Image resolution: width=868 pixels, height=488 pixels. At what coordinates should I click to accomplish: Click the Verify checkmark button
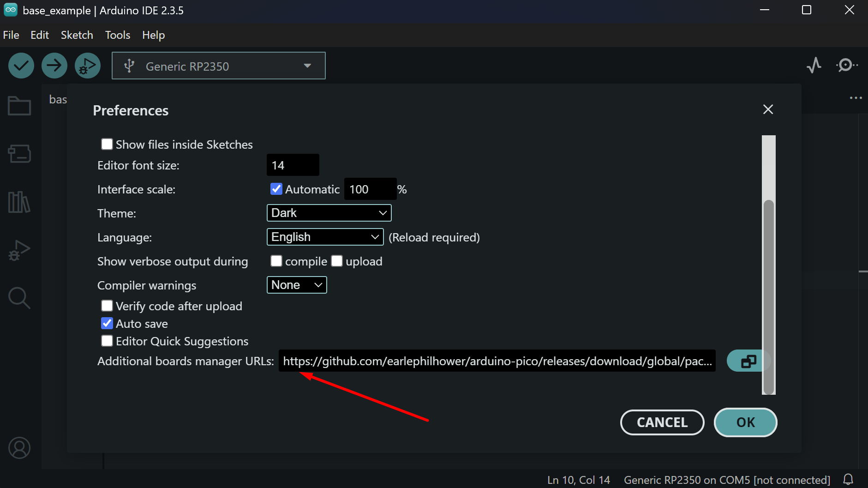[21, 66]
